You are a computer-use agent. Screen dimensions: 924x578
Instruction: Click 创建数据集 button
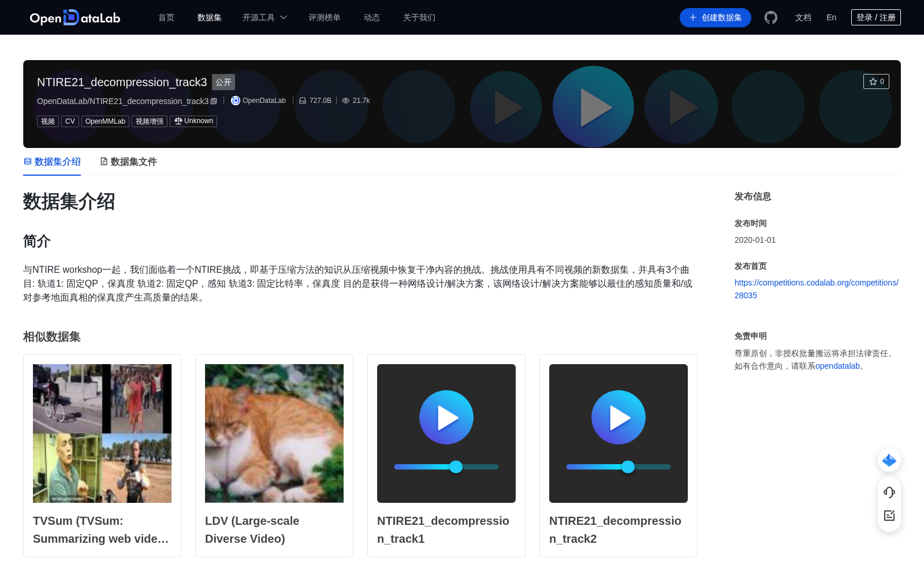tap(716, 17)
